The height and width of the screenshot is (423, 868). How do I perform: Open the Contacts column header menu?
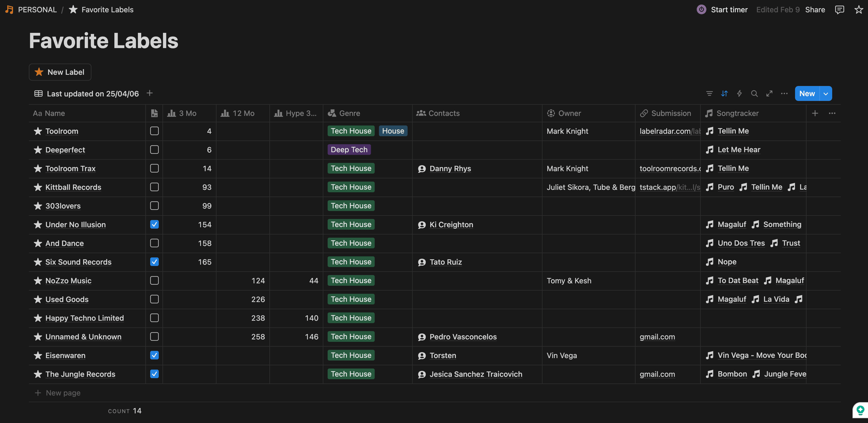pos(477,113)
